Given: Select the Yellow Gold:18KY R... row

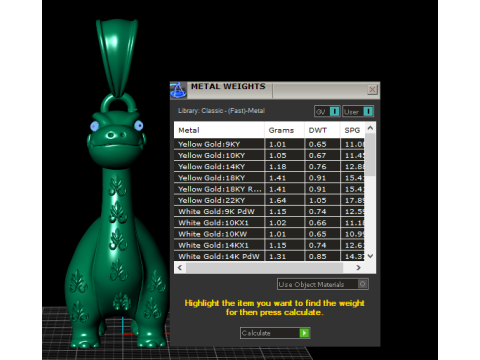Looking at the screenshot, I should pyautogui.click(x=269, y=189).
